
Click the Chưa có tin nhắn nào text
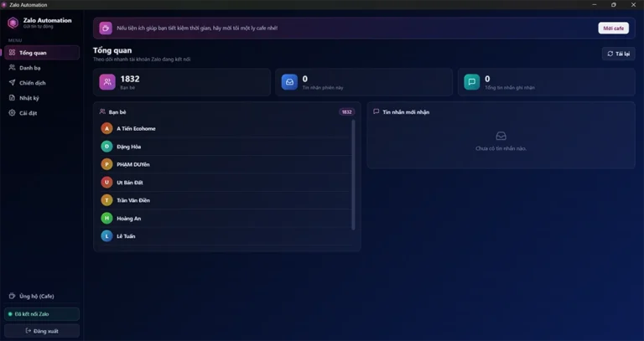pyautogui.click(x=501, y=148)
